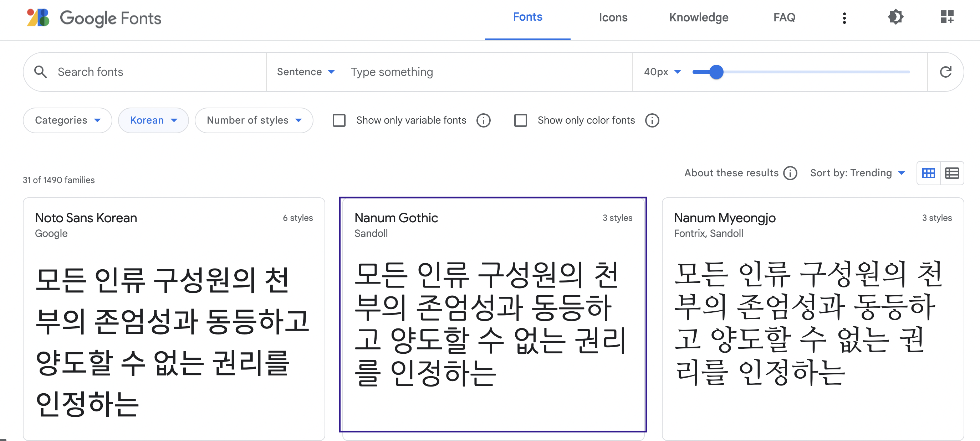Open the Sentence preview type dropdown
The height and width of the screenshot is (441, 980).
click(306, 72)
